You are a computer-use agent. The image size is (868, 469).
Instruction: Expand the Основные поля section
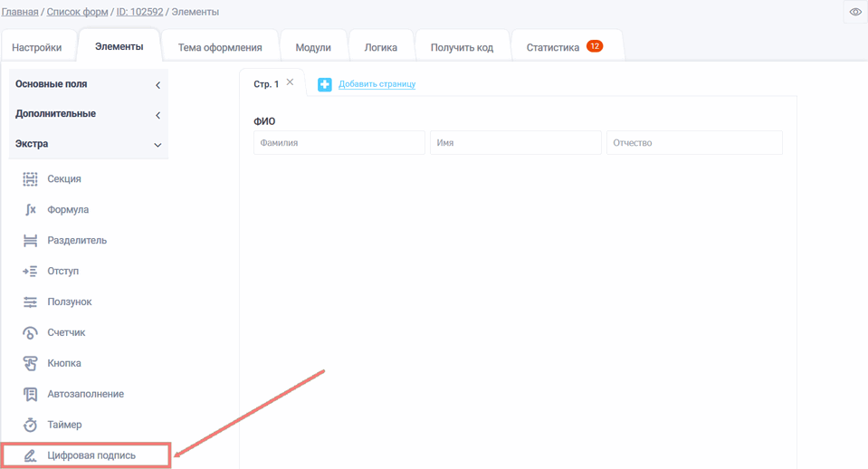click(x=88, y=84)
